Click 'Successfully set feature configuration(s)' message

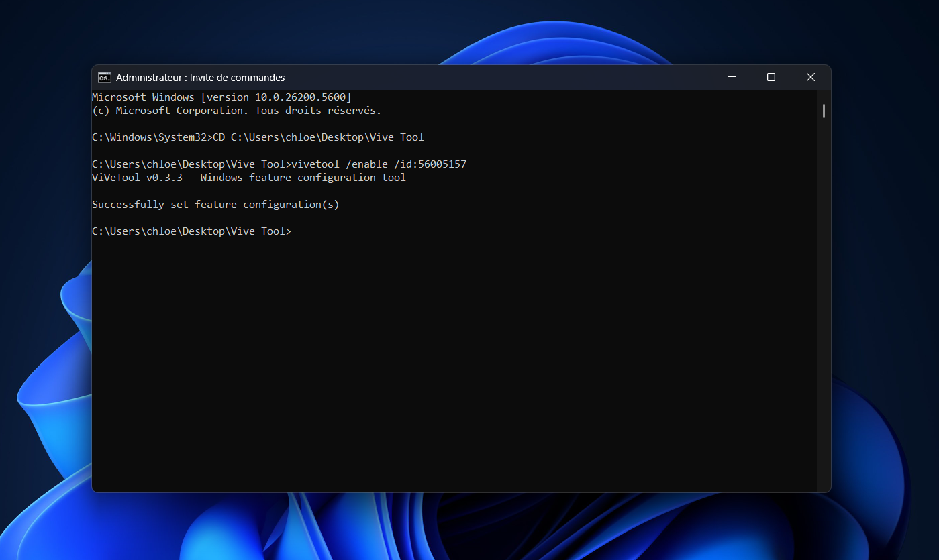point(215,205)
